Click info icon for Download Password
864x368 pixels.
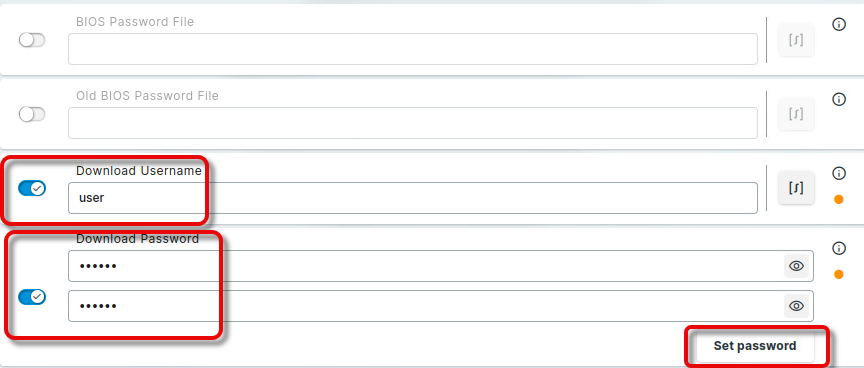[839, 248]
